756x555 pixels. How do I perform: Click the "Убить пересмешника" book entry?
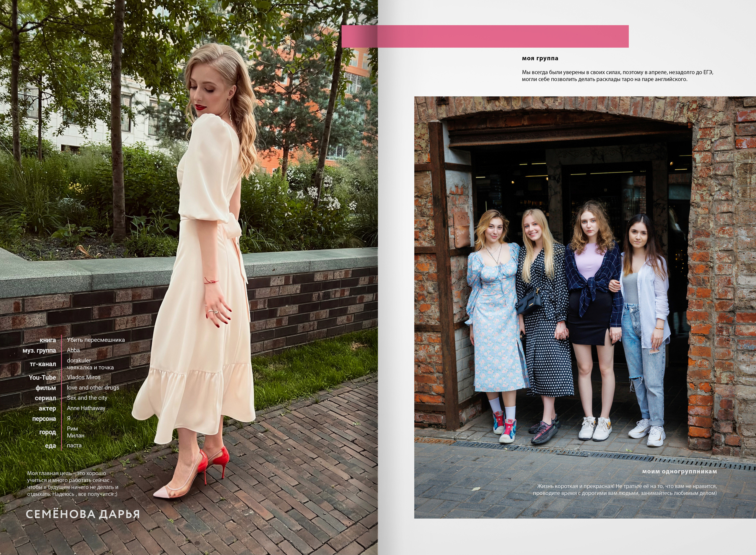click(x=96, y=340)
